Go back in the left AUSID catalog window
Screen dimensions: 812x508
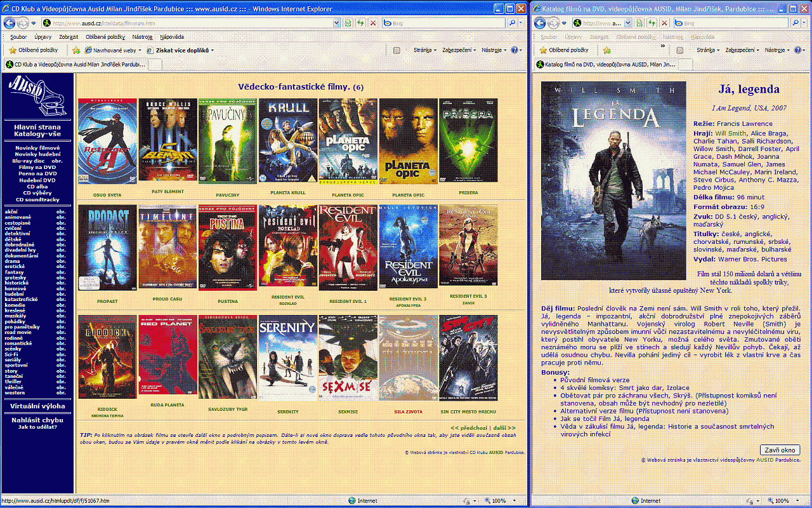pos(10,23)
